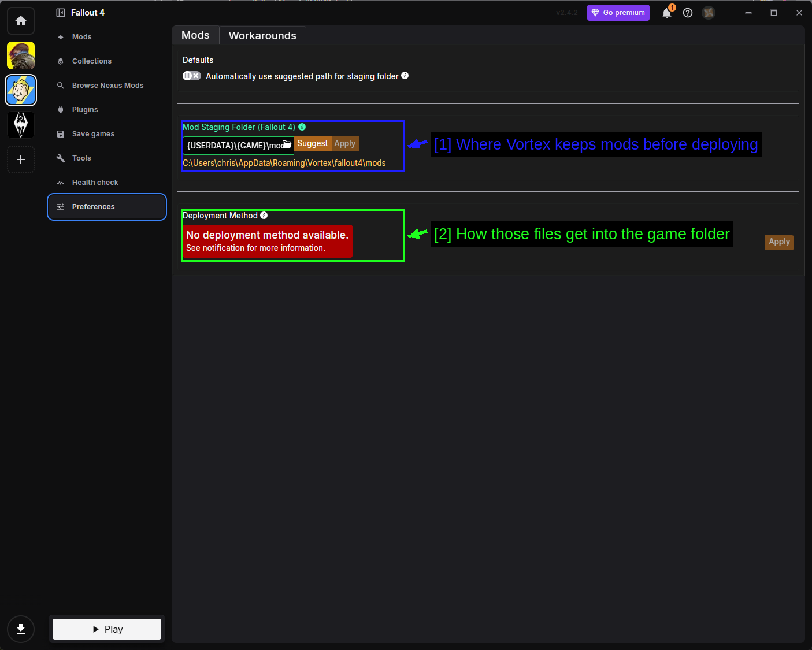This screenshot has height=650, width=812.
Task: Show info icon for Deployment Method
Action: click(x=264, y=216)
